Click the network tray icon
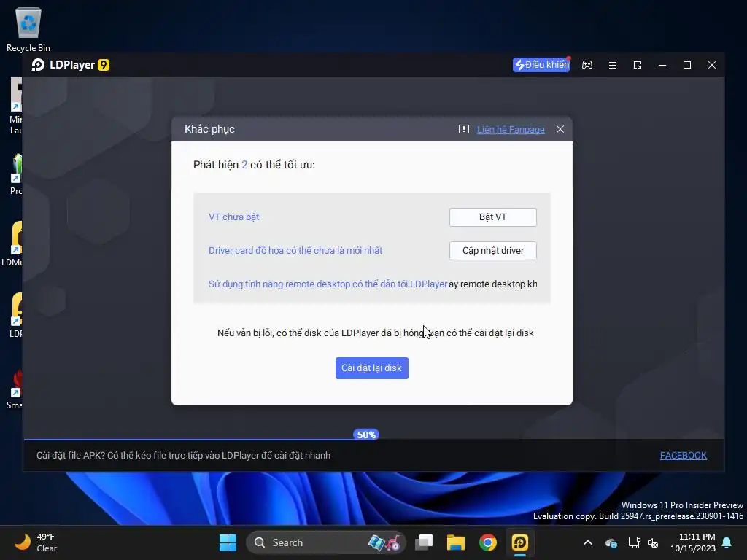 pos(634,542)
